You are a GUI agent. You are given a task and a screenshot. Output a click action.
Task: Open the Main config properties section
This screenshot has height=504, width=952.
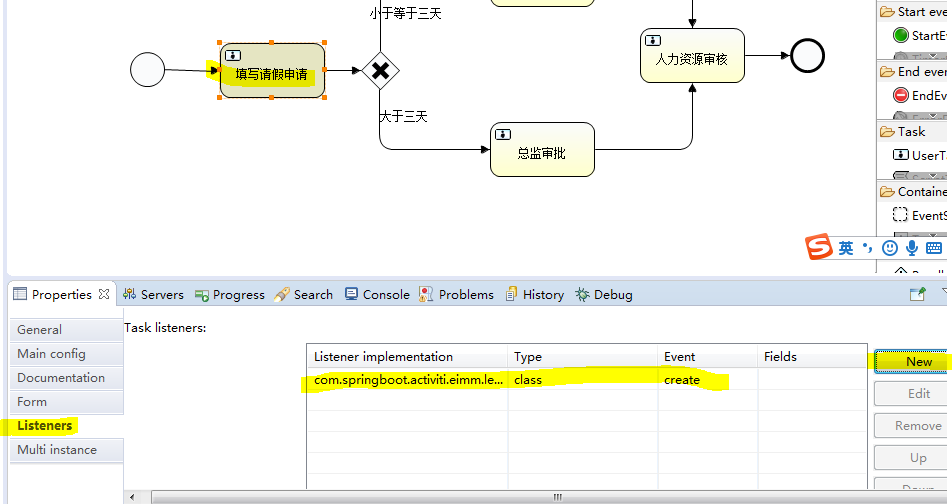pos(66,354)
